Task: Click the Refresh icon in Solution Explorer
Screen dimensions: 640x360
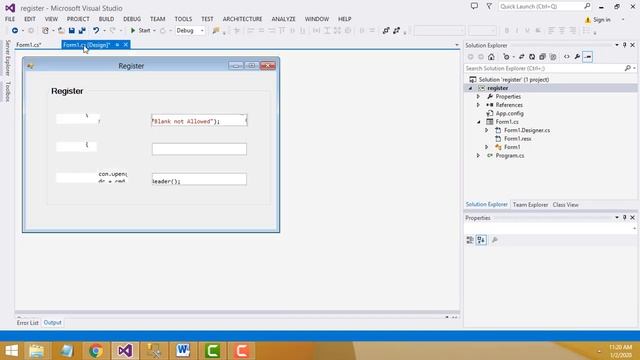Action: 532,57
